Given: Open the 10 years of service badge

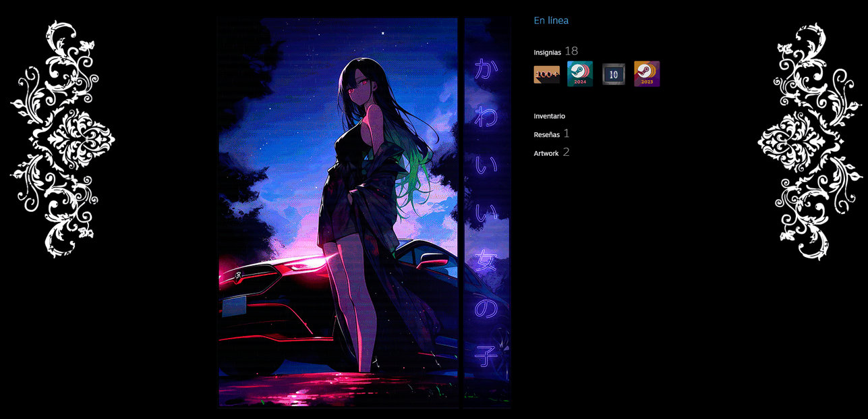Looking at the screenshot, I should pos(614,74).
